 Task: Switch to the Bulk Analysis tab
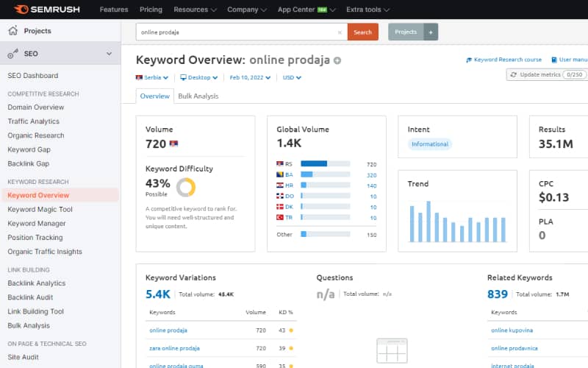[198, 96]
